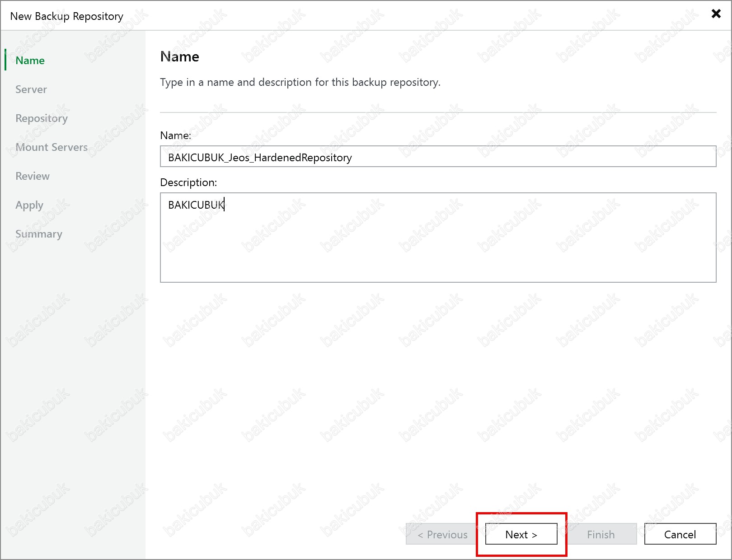Open the Summary step
This screenshot has width=732, height=560.
39,234
